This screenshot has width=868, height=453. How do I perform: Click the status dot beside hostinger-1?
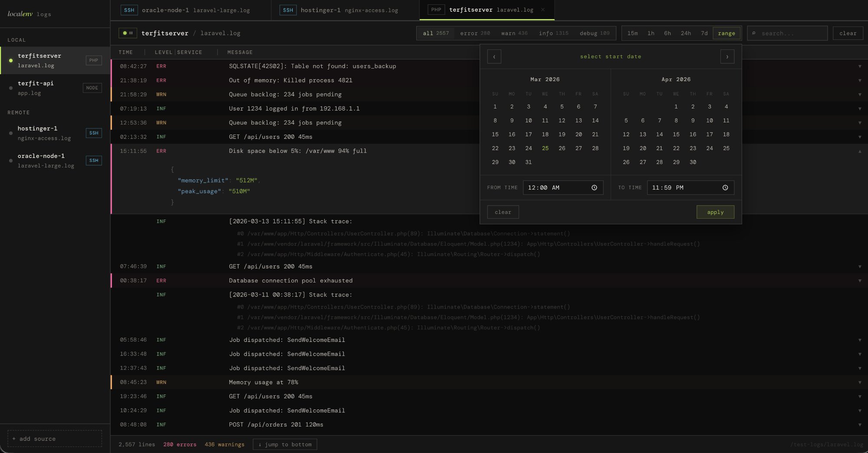10,133
